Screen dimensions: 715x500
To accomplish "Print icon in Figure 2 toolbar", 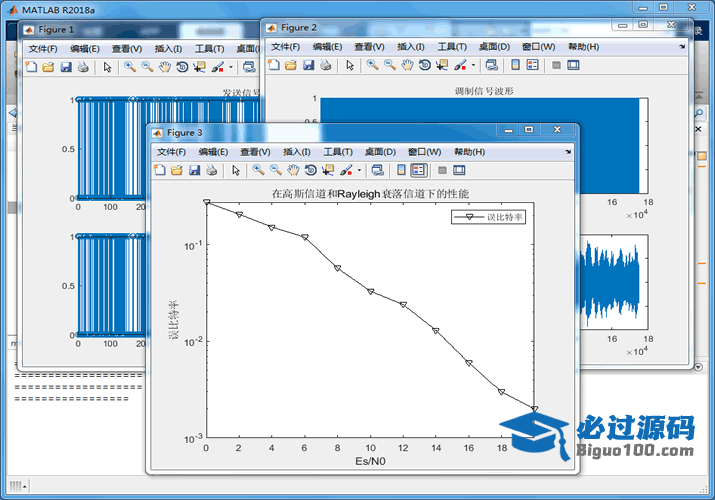I will coord(326,65).
